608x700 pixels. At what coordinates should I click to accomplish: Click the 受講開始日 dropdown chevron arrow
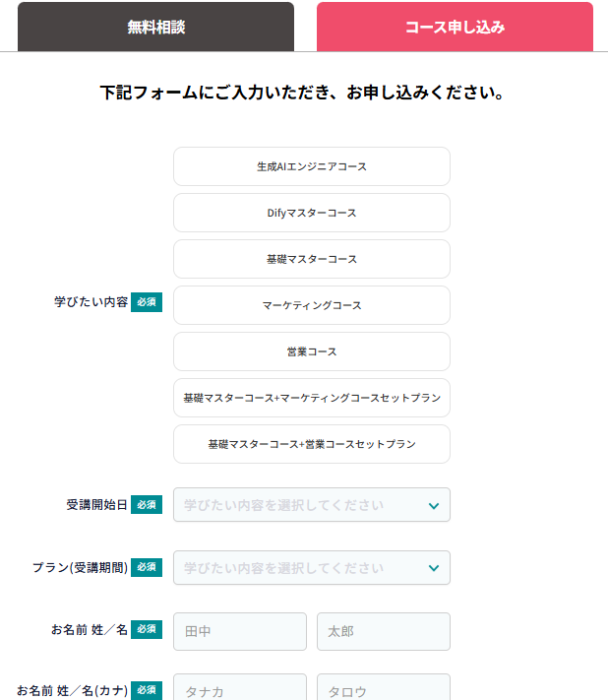coord(434,506)
